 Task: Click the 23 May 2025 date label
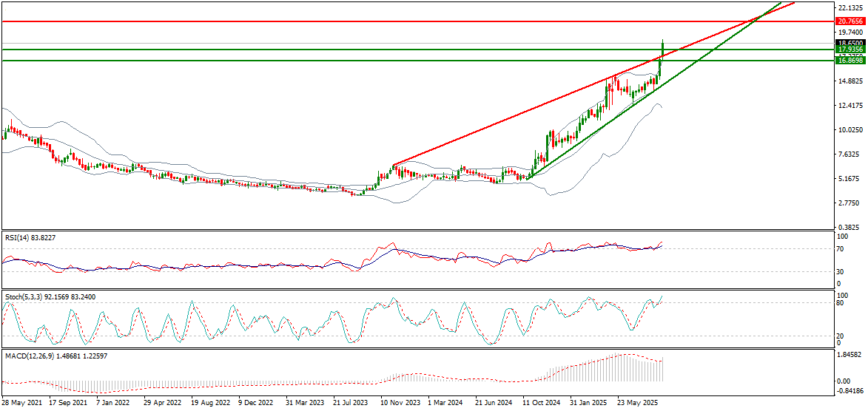[636, 404]
